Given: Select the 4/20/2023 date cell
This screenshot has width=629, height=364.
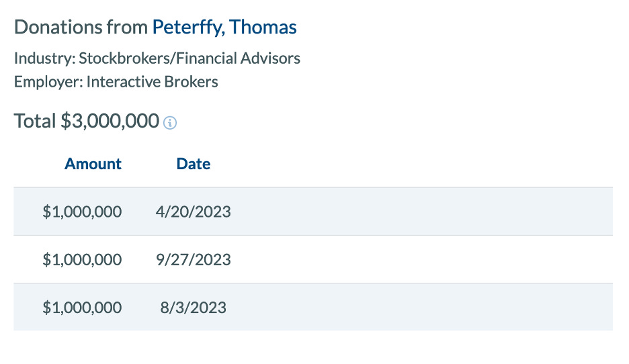Looking at the screenshot, I should tap(194, 212).
